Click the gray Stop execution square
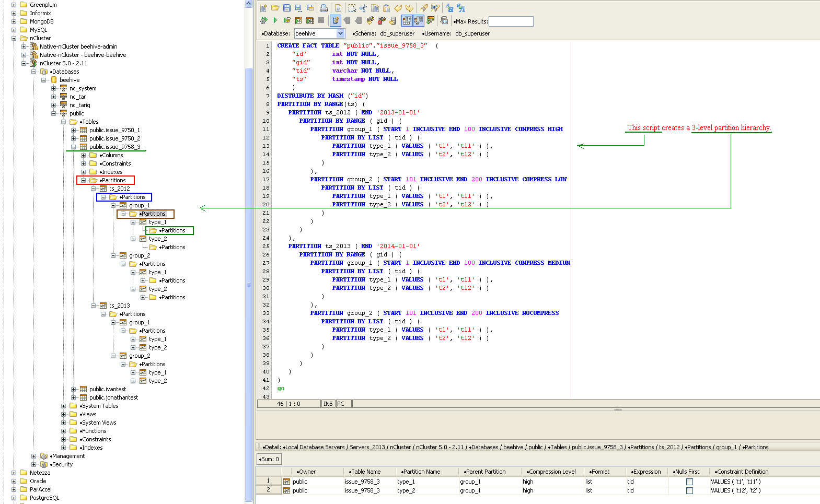Viewport: 820px width, 504px height. point(321,20)
